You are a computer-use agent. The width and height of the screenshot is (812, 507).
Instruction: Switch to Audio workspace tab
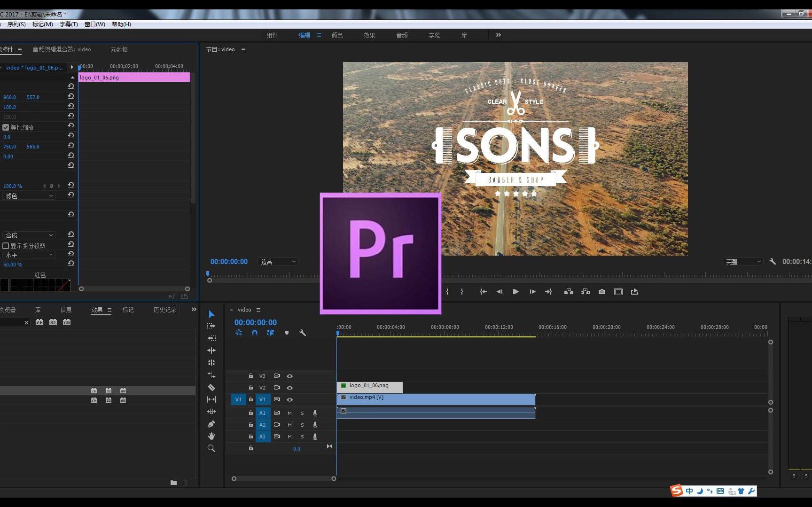(402, 35)
